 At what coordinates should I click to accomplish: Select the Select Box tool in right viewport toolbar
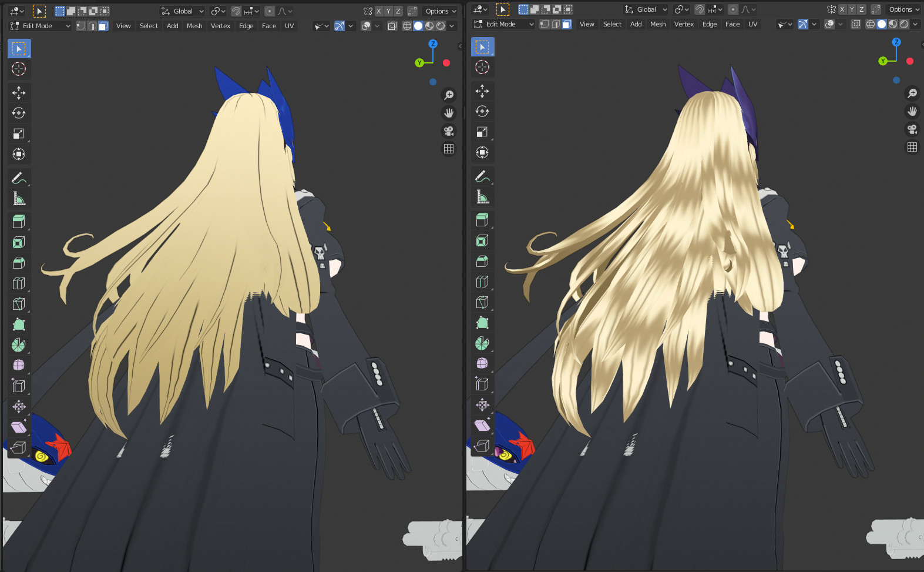[482, 46]
